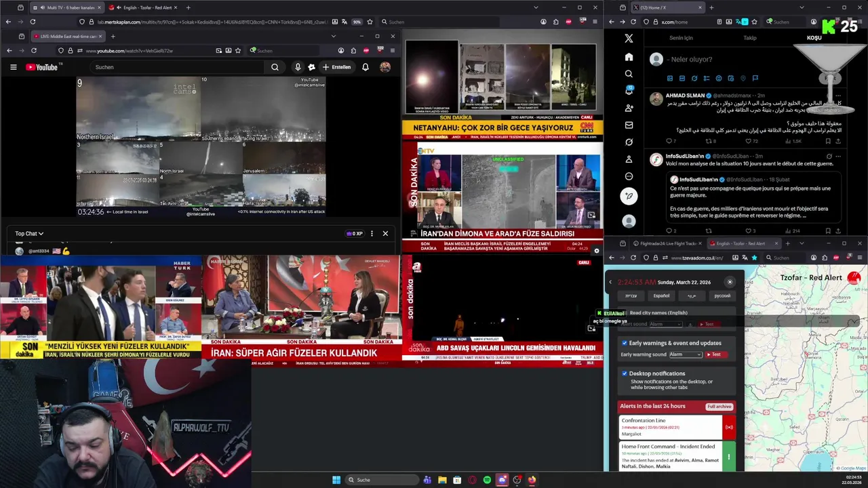Open the YouTube window's Firefox hamburger menu
Viewport: 868px width, 488px height.
[x=392, y=51]
